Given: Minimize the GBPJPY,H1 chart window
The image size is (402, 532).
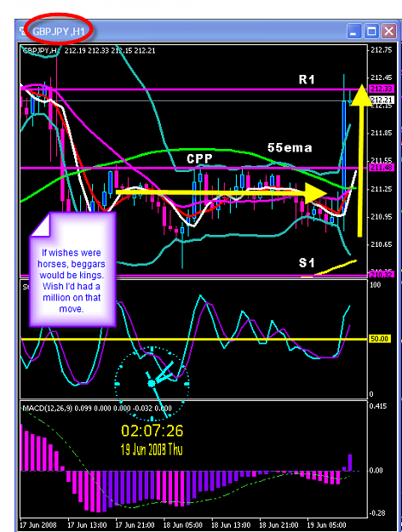Looking at the screenshot, I should [x=354, y=31].
